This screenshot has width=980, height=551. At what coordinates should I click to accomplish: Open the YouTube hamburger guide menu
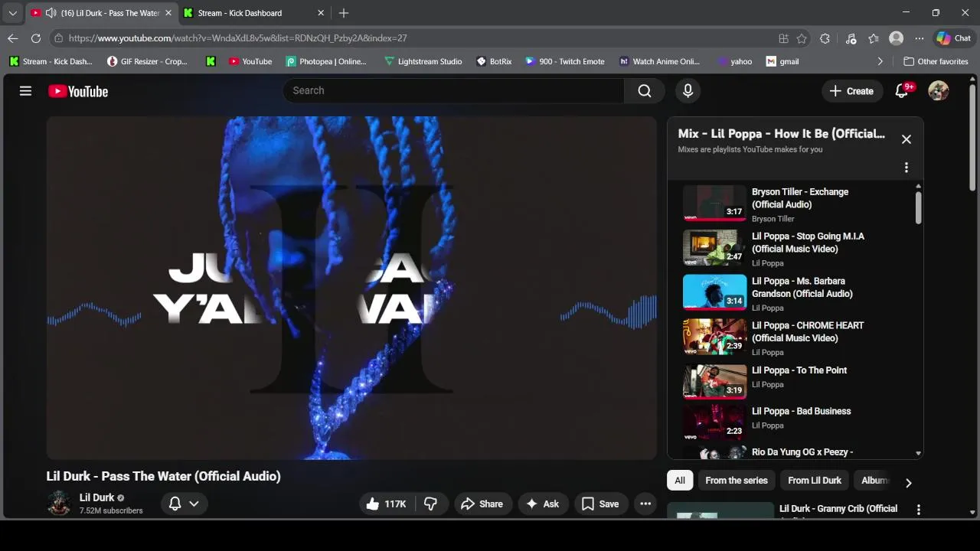25,91
